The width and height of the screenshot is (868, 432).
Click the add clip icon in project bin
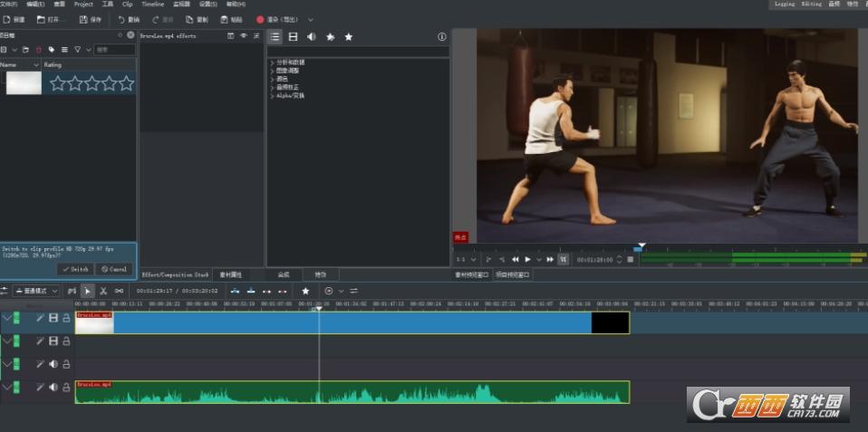[x=4, y=50]
